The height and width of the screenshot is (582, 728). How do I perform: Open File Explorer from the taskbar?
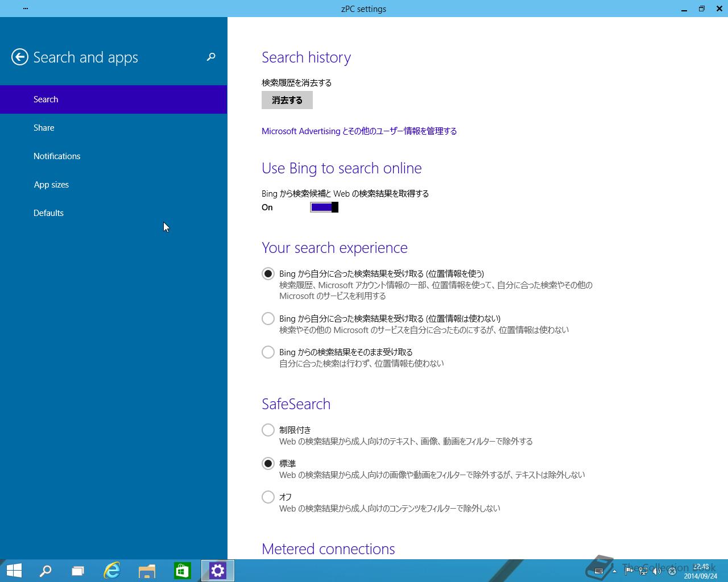point(147,571)
